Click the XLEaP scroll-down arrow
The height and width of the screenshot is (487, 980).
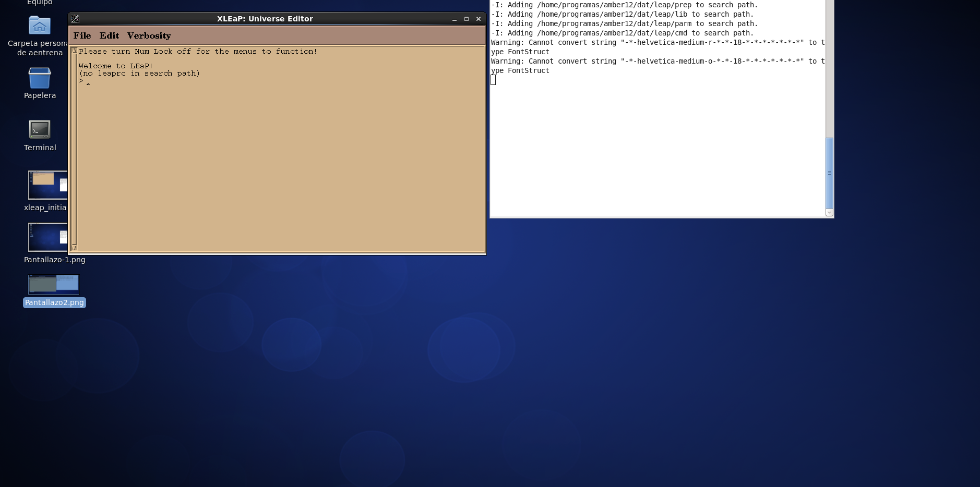(74, 247)
